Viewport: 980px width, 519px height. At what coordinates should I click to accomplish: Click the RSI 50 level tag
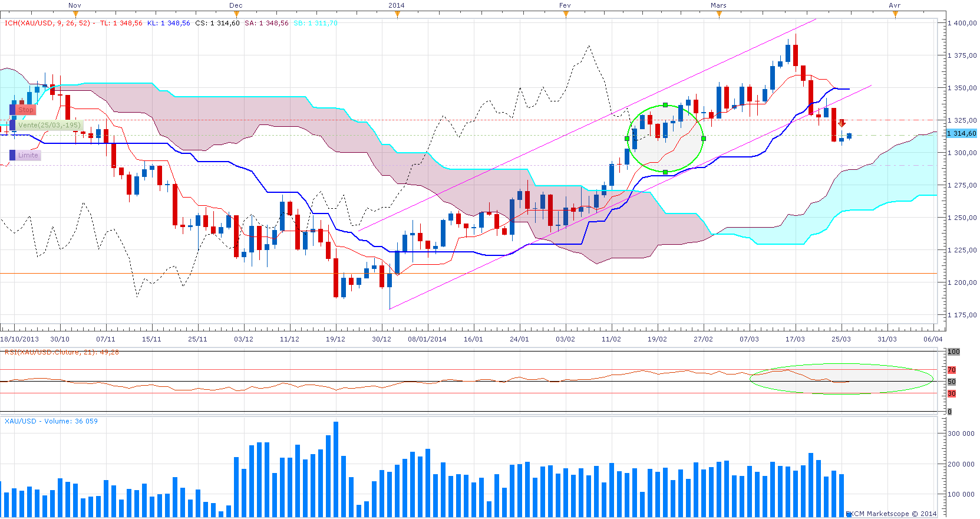click(x=952, y=382)
